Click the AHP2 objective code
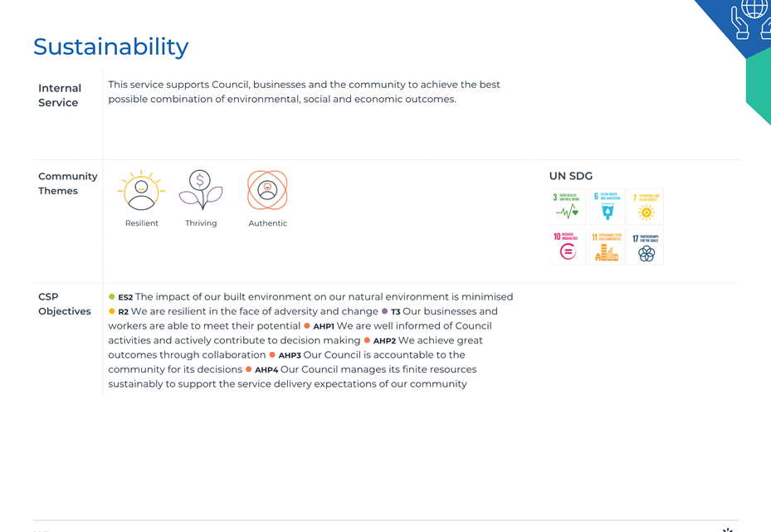The image size is (771, 532). tap(384, 341)
